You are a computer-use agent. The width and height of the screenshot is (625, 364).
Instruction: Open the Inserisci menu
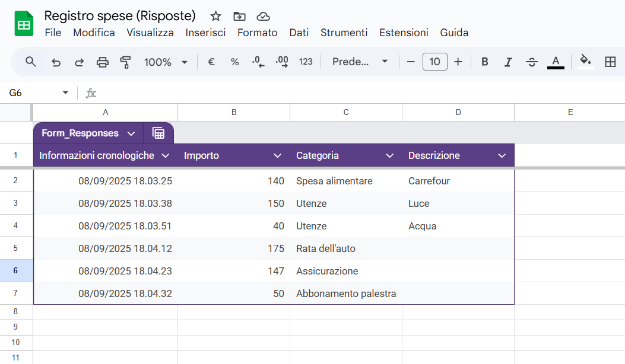coord(205,33)
